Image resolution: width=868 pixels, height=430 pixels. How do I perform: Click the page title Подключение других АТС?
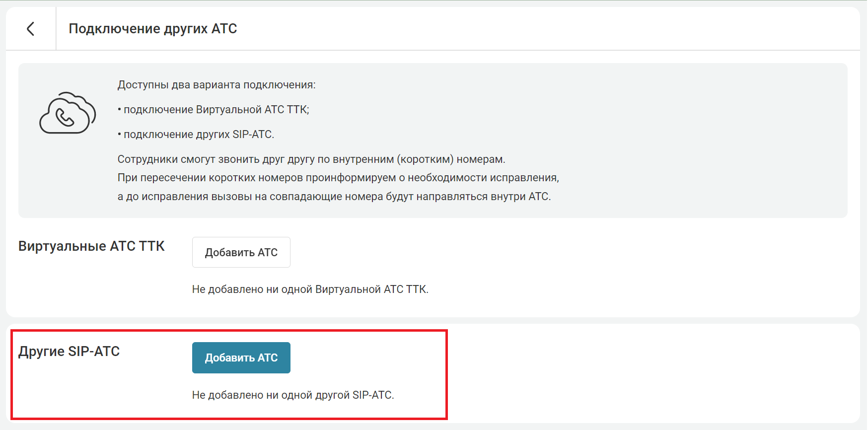tap(152, 29)
